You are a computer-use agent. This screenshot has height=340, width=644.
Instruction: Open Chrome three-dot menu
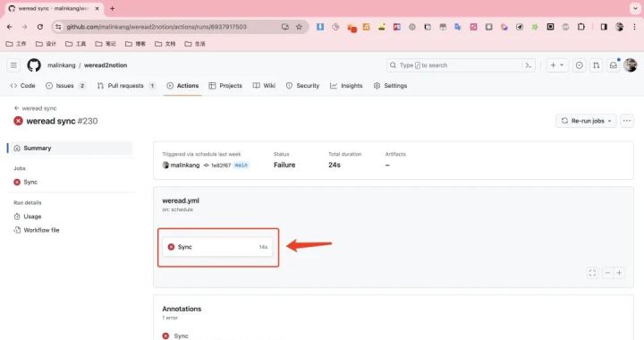(x=634, y=27)
